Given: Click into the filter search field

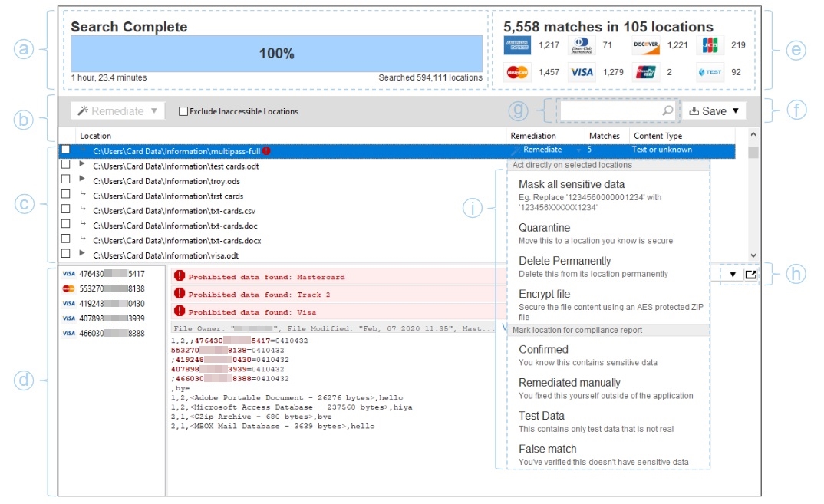Looking at the screenshot, I should pyautogui.click(x=610, y=111).
